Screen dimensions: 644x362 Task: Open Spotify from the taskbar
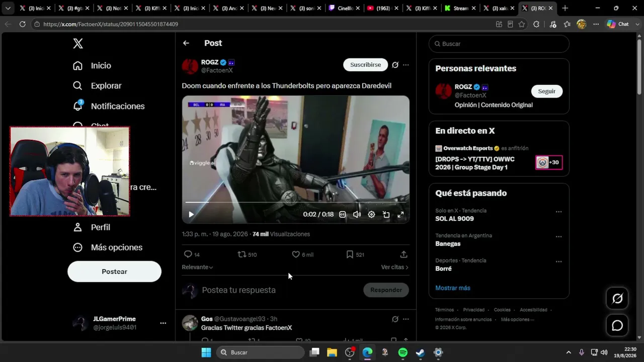(x=403, y=352)
